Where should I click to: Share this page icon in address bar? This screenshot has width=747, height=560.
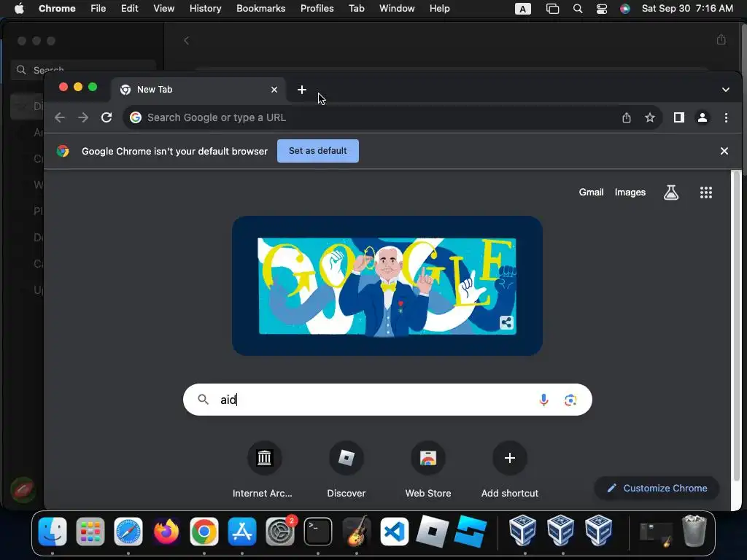coord(627,117)
